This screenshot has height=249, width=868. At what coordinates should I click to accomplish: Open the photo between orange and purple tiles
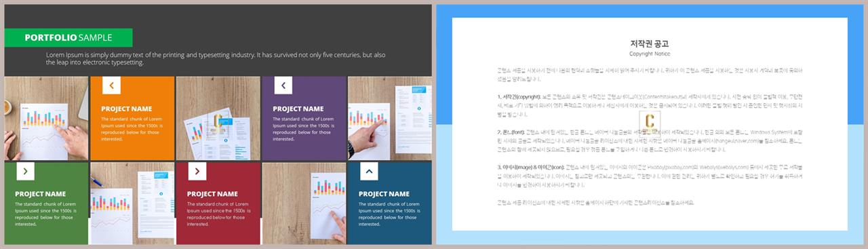218,118
